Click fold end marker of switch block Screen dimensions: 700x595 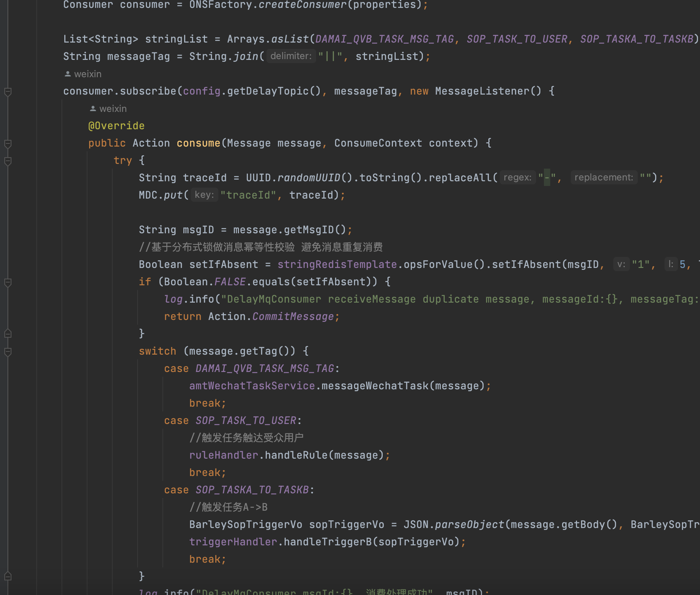[8, 576]
